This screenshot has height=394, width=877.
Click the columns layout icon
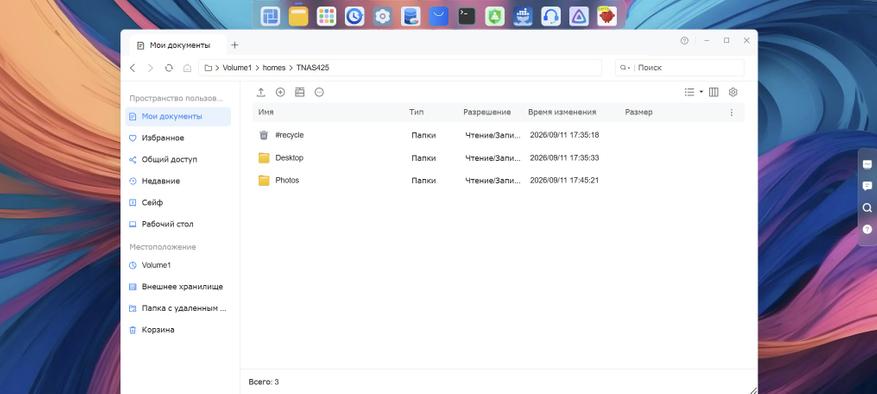[714, 92]
